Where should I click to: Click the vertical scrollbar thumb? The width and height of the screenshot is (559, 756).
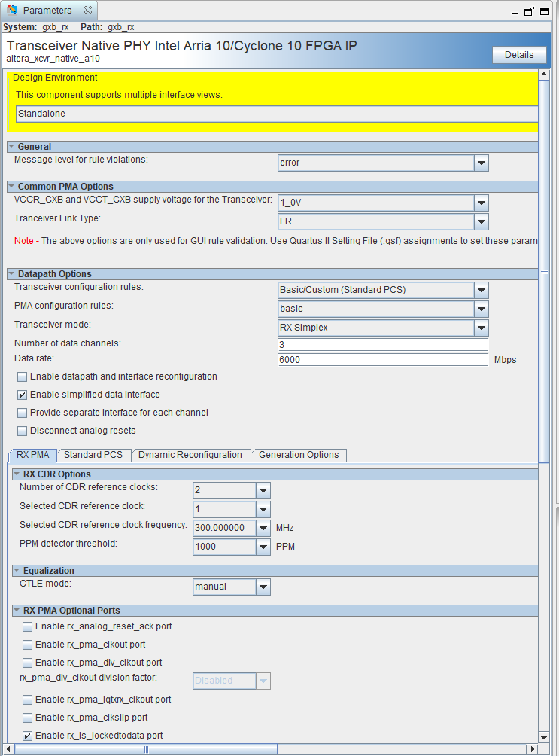click(544, 271)
